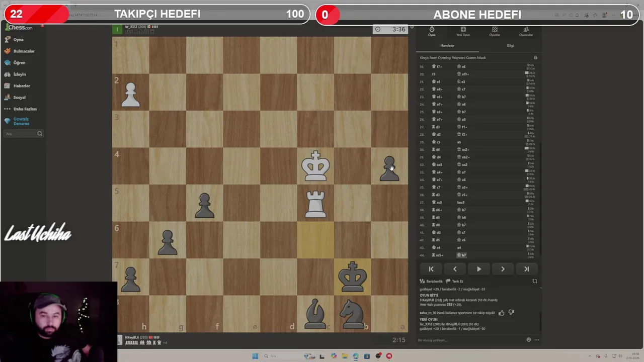This screenshot has height=362, width=644.
Task: Click the search magnifier in sidebar
Action: pyautogui.click(x=40, y=134)
